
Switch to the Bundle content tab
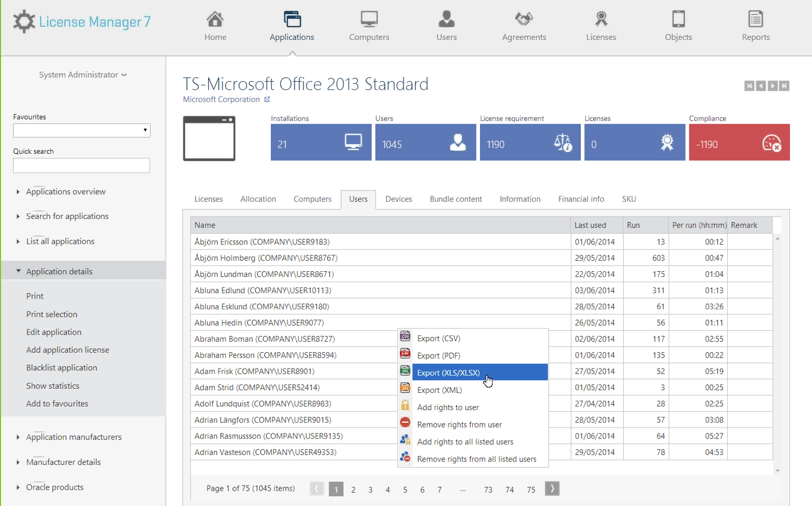click(455, 199)
